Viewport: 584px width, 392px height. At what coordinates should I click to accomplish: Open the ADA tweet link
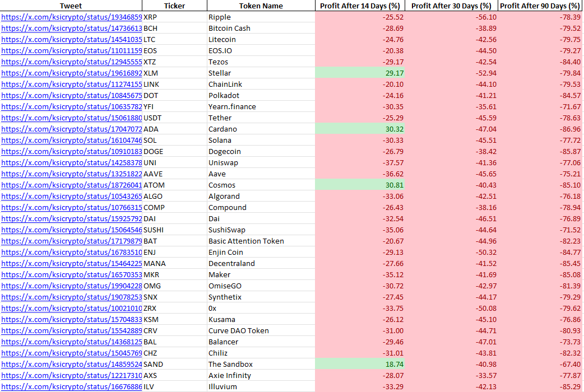72,129
